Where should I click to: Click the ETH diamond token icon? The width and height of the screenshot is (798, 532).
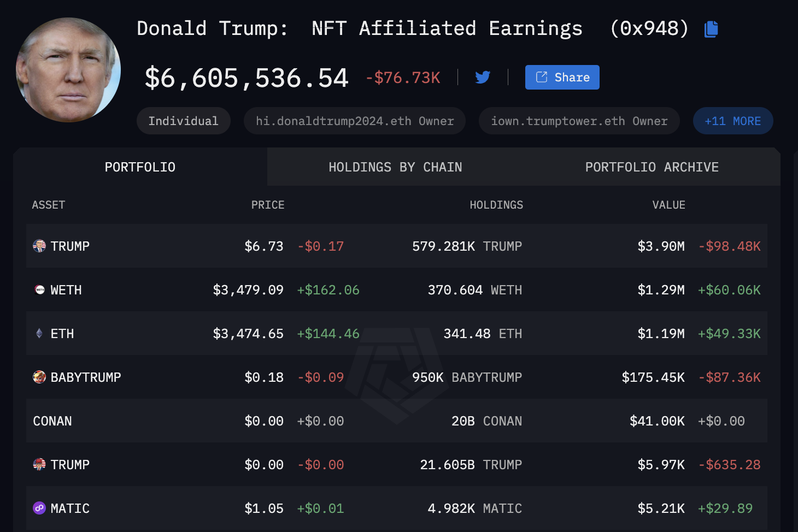click(39, 334)
